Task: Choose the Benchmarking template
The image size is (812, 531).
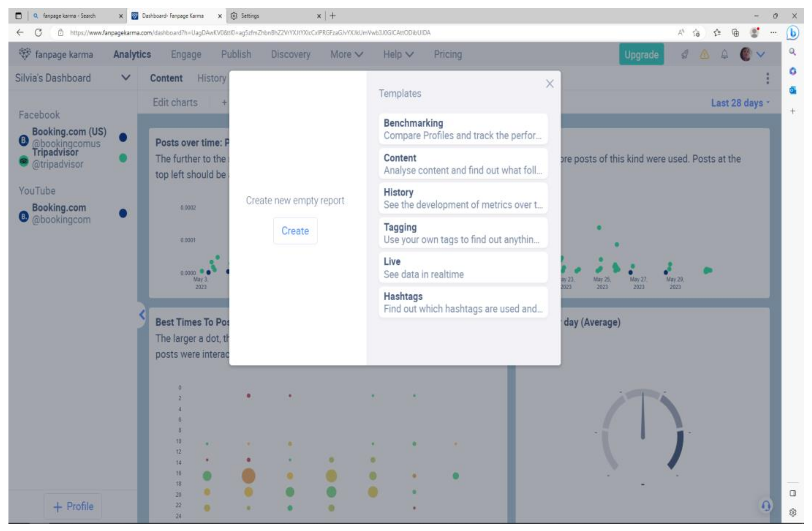Action: click(x=463, y=129)
